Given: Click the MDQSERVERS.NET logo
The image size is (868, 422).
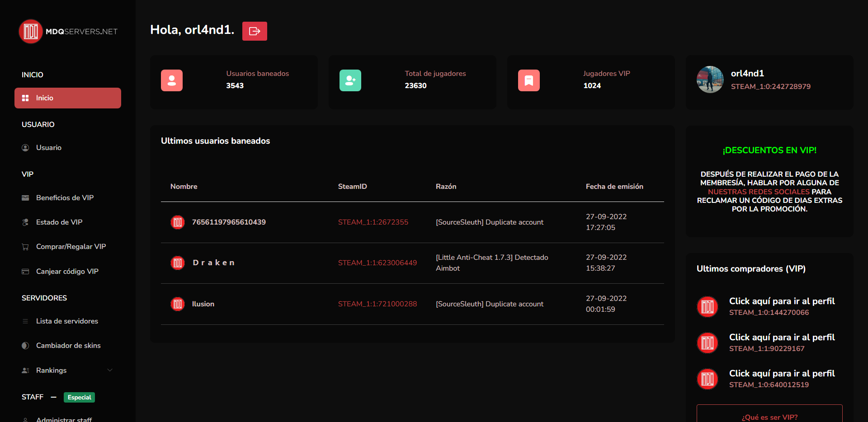Looking at the screenshot, I should 68,31.
